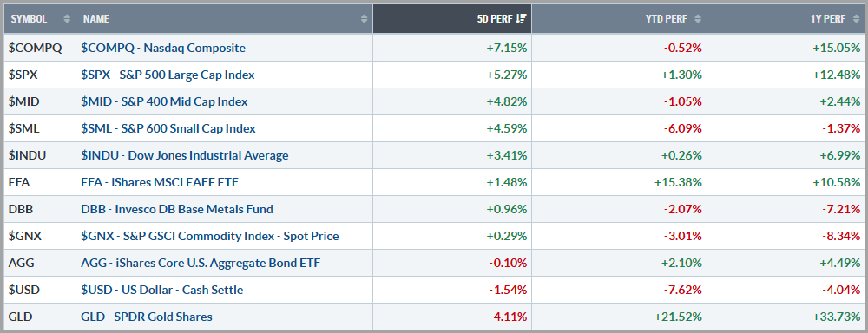Select the 5D PERF column header
The width and height of the screenshot is (868, 333).
click(x=452, y=19)
